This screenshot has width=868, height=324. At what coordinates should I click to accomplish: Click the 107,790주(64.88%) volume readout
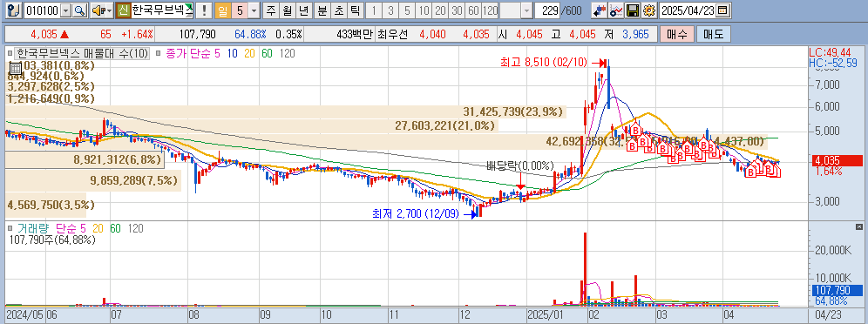(x=52, y=240)
